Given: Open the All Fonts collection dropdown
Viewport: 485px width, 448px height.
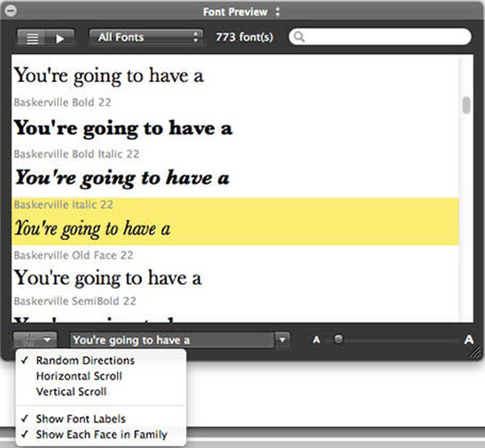Looking at the screenshot, I should pos(146,37).
